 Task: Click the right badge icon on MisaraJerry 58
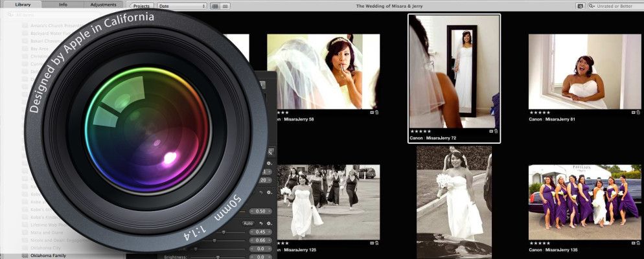[x=377, y=113]
